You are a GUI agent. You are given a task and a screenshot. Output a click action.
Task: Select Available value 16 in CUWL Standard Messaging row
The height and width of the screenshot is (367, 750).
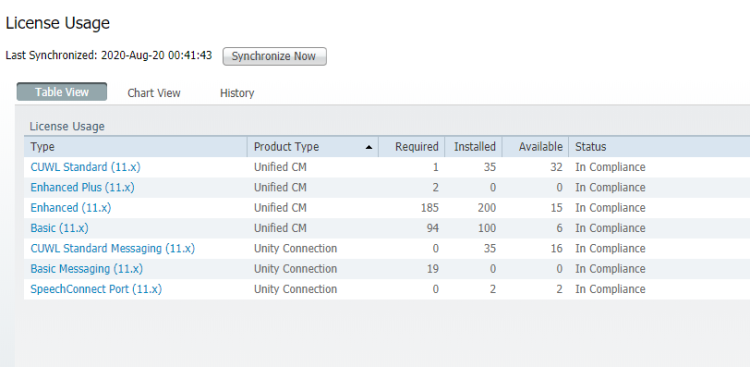tap(556, 248)
